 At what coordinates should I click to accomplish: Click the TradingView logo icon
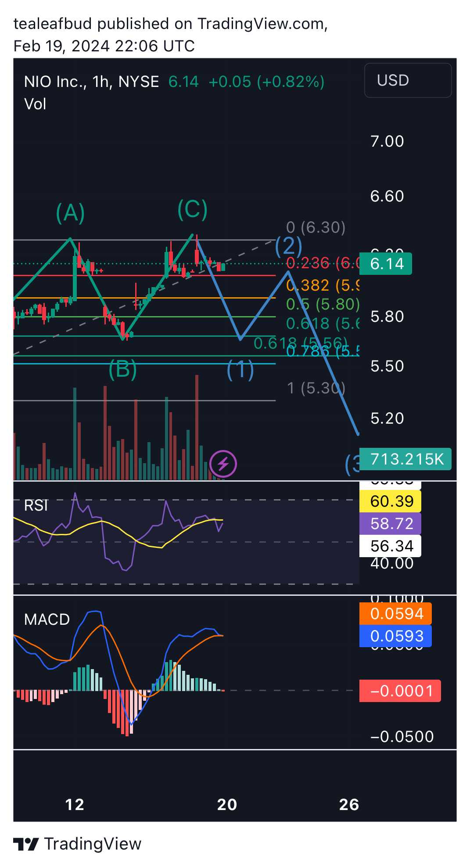[26, 844]
